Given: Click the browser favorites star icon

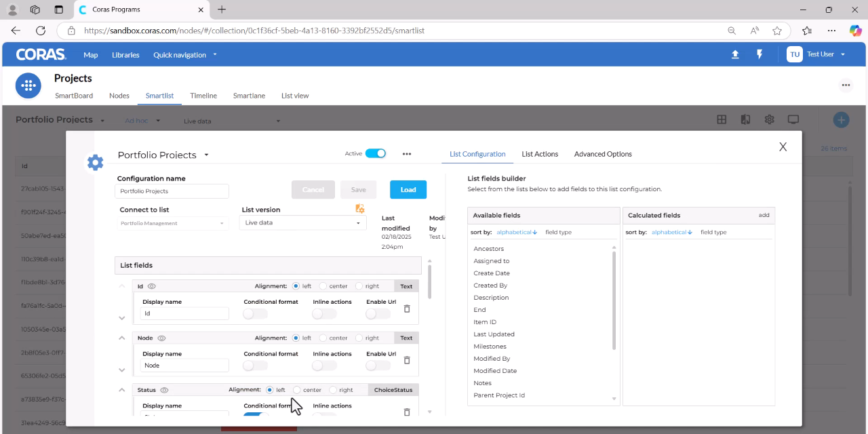Looking at the screenshot, I should [777, 31].
